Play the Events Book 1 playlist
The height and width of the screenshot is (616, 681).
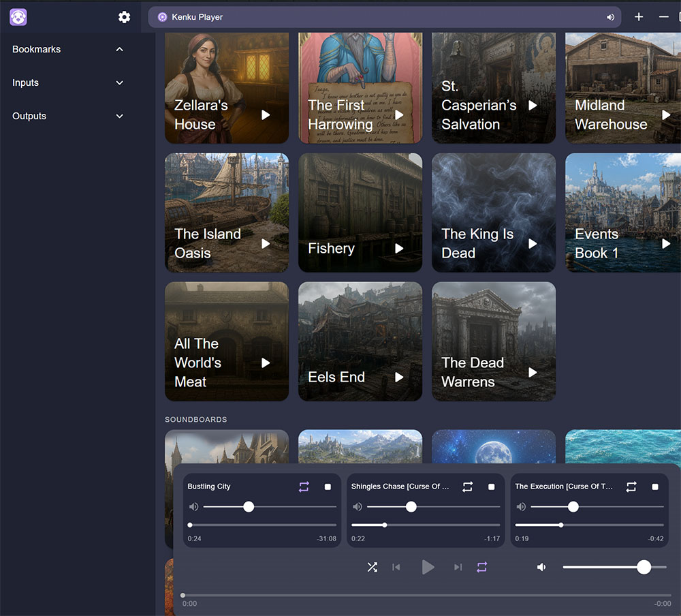point(666,243)
